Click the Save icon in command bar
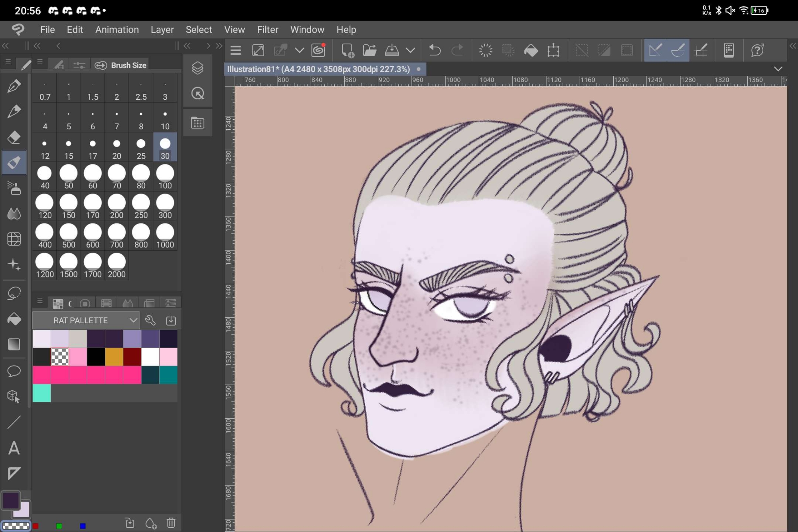798x532 pixels. point(392,50)
